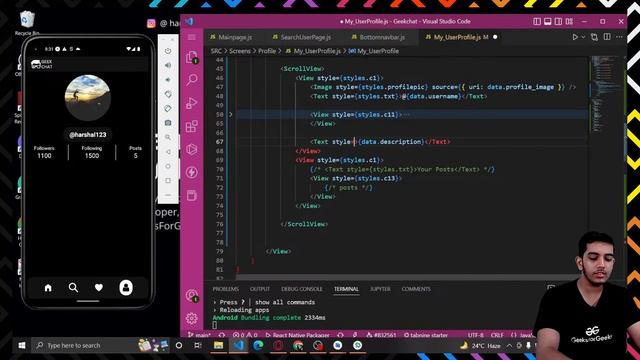This screenshot has height=360, width=640.
Task: Show hidden system tray icons chevron
Action: coord(509,346)
